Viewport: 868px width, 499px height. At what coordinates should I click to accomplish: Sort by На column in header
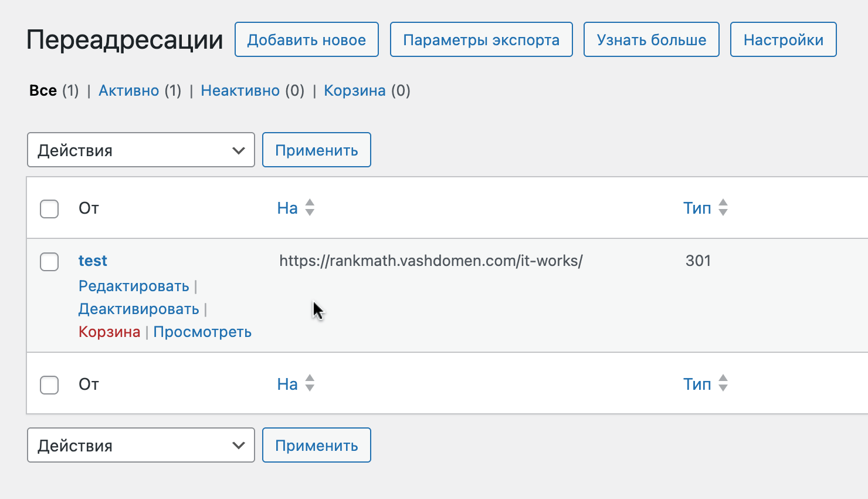point(287,208)
